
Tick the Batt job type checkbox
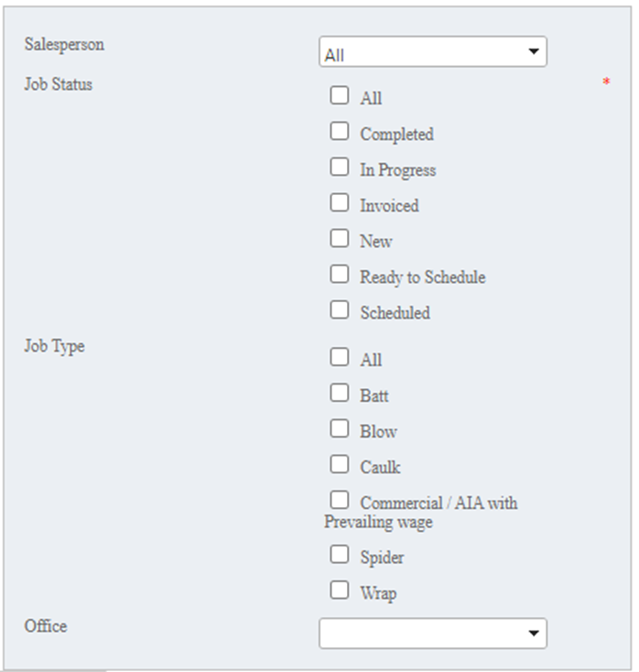pos(340,393)
